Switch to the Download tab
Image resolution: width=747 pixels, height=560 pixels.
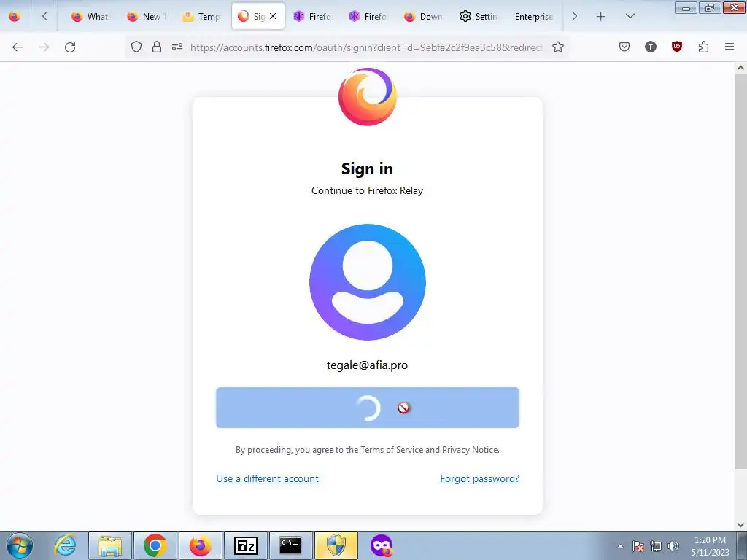coord(423,17)
